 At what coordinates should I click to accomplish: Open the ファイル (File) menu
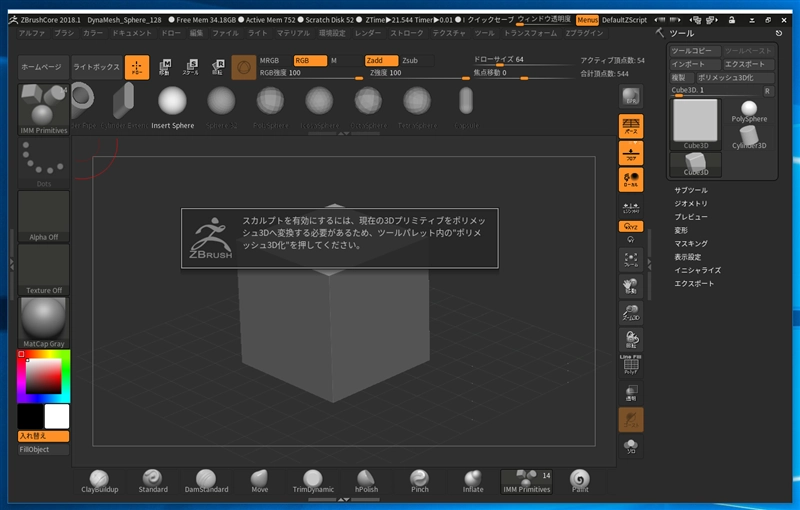click(225, 33)
